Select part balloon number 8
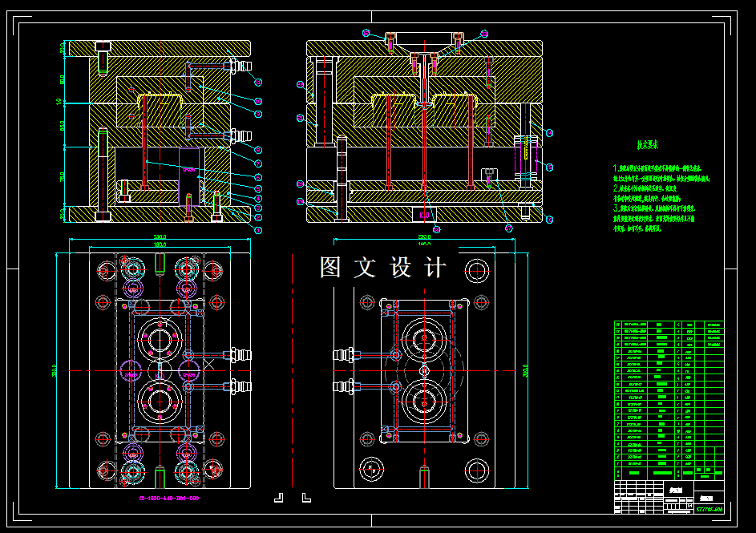756x533 pixels. [x=258, y=150]
